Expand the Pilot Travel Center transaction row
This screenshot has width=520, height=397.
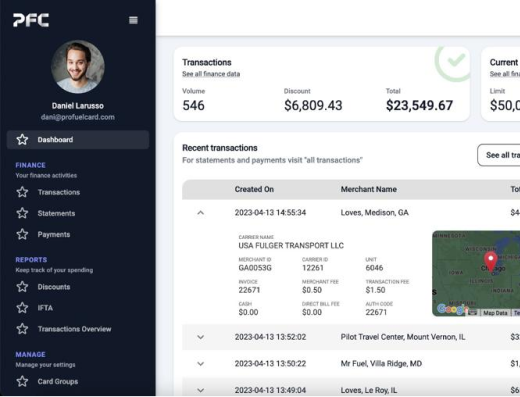pyautogui.click(x=200, y=337)
